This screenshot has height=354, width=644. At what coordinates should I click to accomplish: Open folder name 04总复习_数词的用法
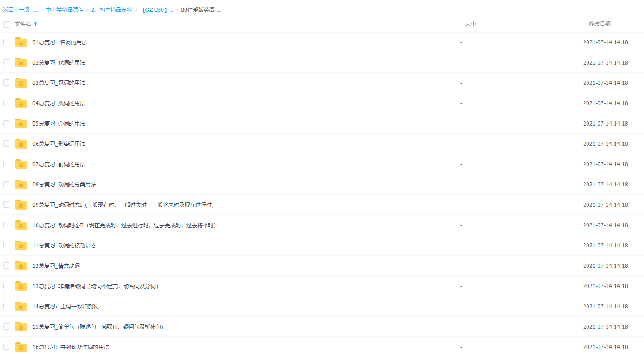point(59,103)
